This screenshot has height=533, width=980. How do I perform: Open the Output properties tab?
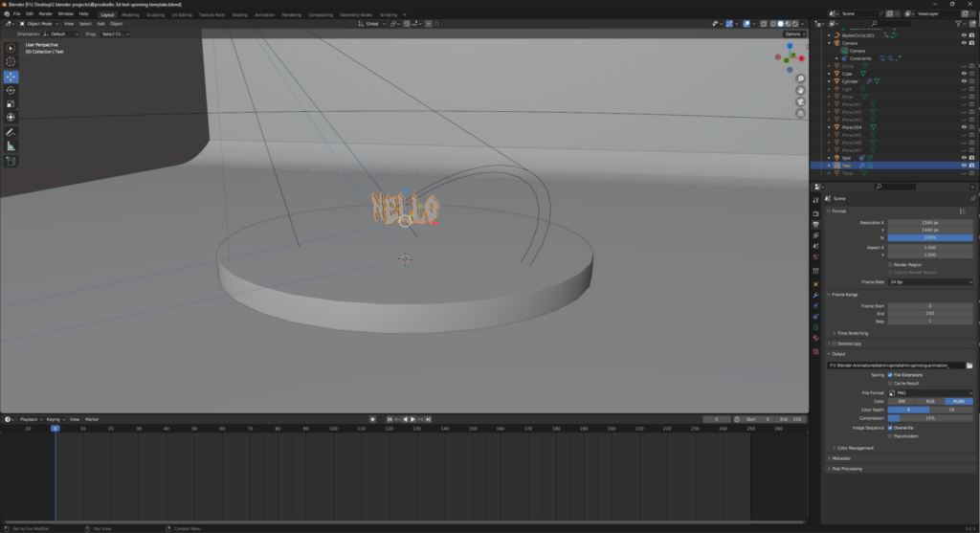point(815,224)
